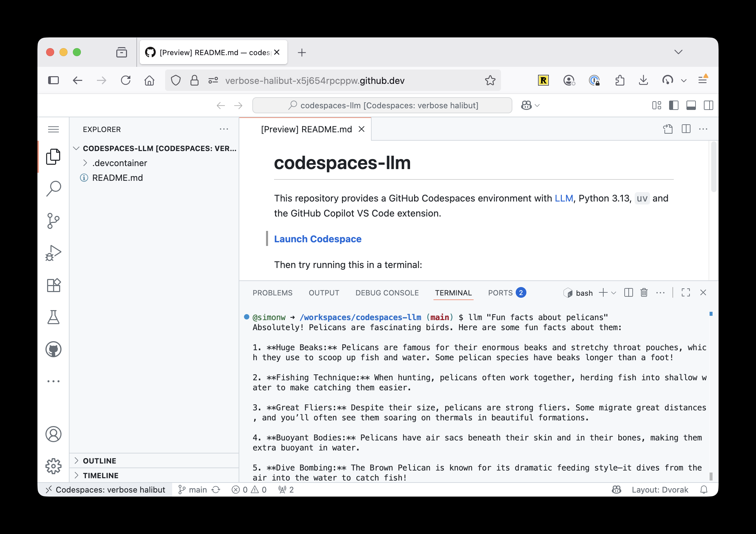Open the GitHub sidebar view

(53, 349)
